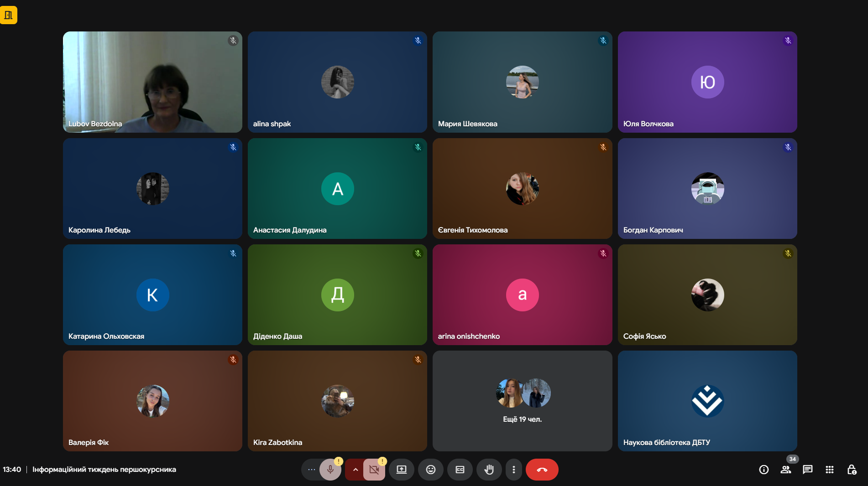Toggle the camera on
Screen dimensions: 868x486
374,470
